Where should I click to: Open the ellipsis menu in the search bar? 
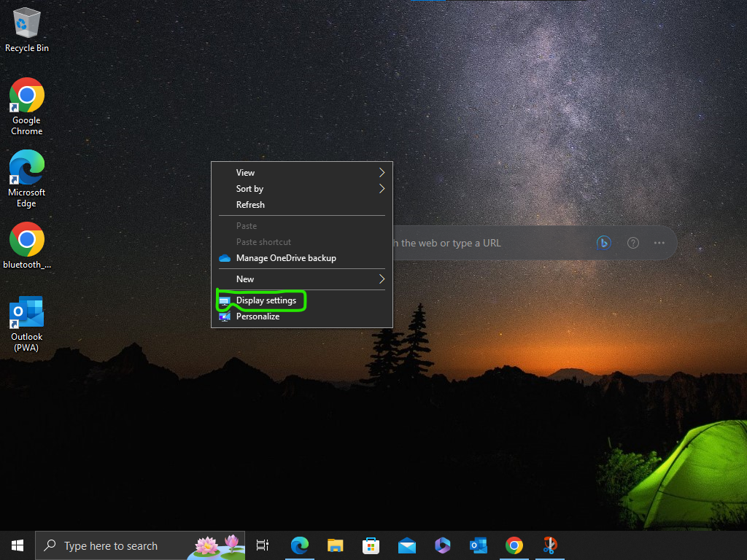pyautogui.click(x=659, y=243)
